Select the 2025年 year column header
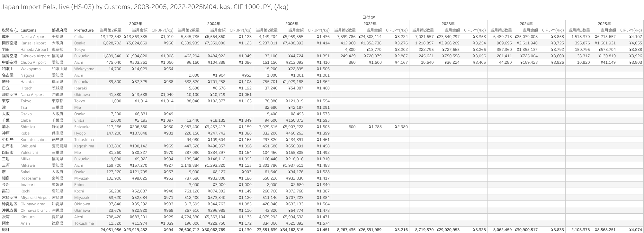The height and width of the screenshot is (233, 644). coord(604,24)
